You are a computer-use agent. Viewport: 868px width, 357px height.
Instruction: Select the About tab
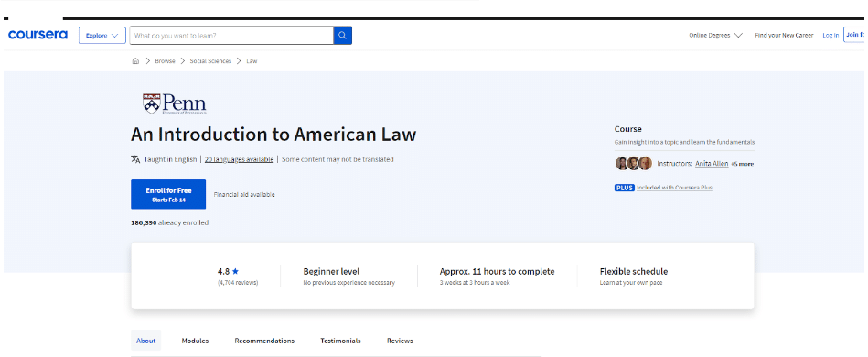tap(146, 341)
